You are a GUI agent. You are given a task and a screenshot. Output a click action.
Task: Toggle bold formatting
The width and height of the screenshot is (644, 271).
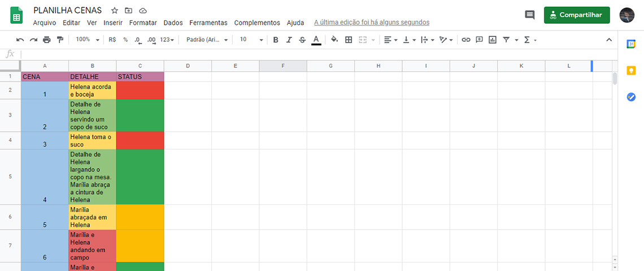(276, 40)
